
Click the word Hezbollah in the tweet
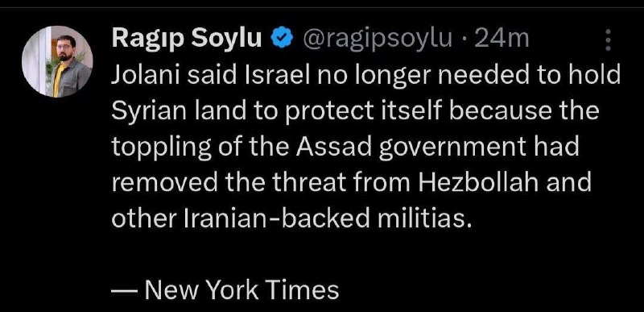[x=478, y=182]
